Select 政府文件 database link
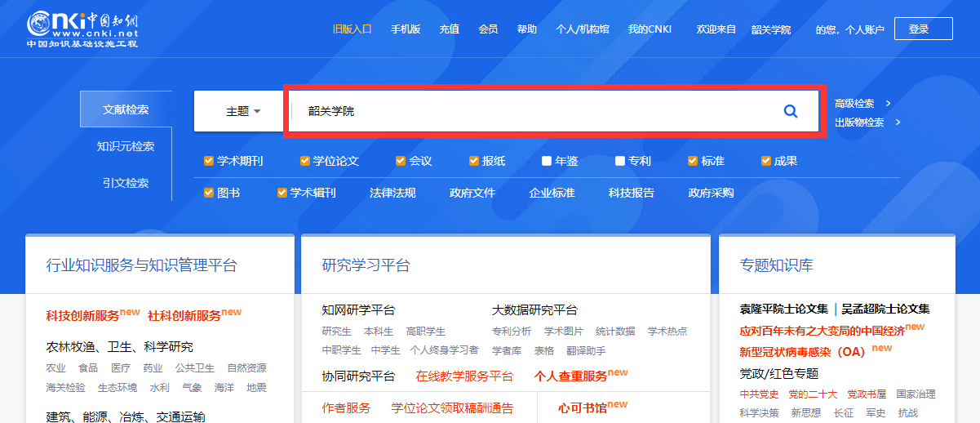980x423 pixels. coord(472,193)
